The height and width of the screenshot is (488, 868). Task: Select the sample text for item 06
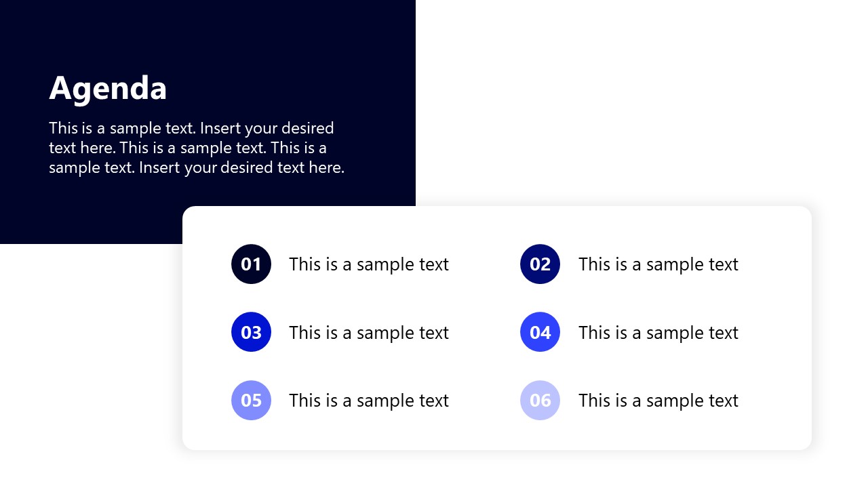[658, 401]
